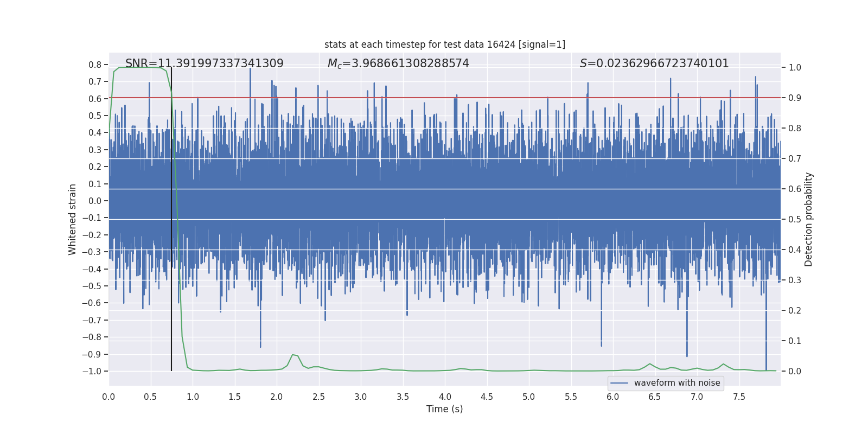
Task: Click the 'Time (s)' x-axis label
Action: click(x=445, y=409)
